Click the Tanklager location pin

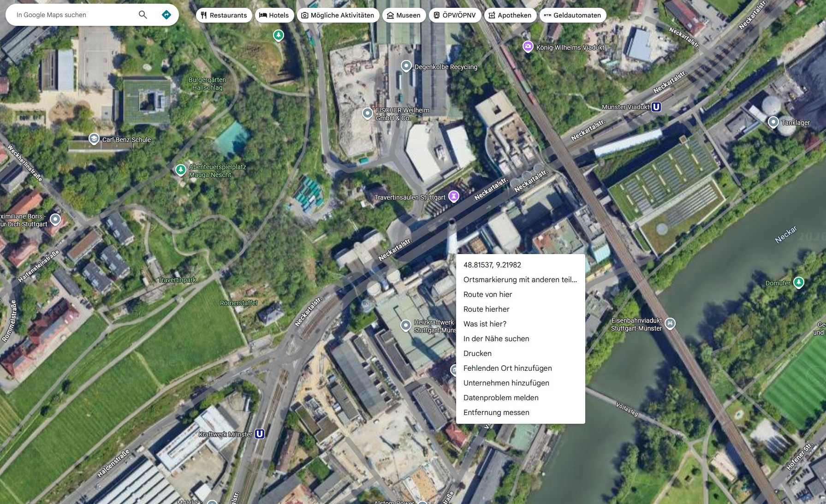pyautogui.click(x=773, y=122)
